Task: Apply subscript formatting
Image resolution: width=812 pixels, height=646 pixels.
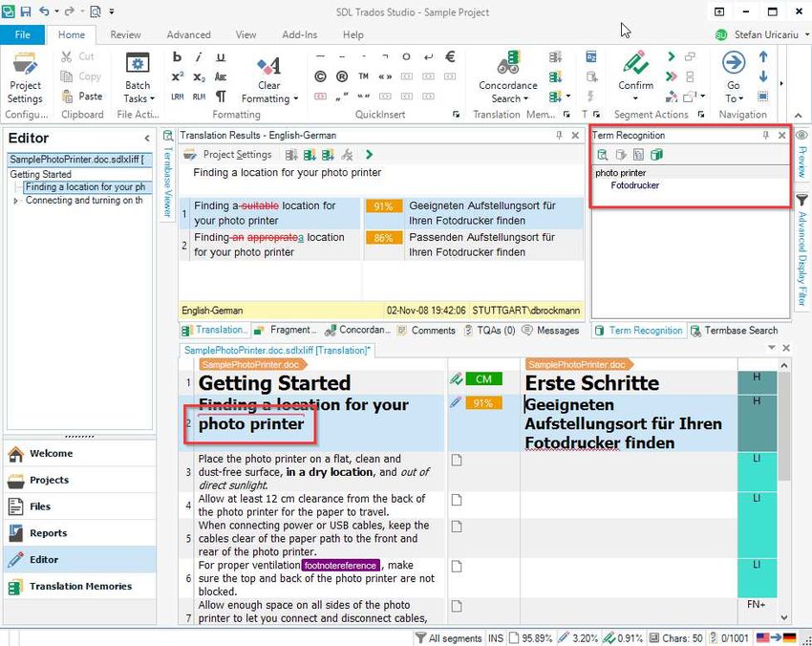Action: (x=199, y=76)
